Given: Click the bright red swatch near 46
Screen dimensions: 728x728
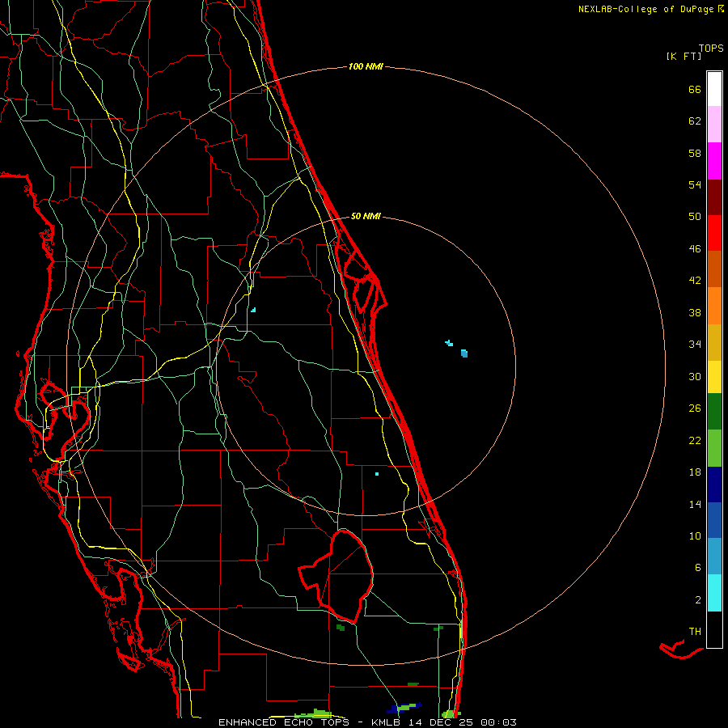Looking at the screenshot, I should pos(714,233).
